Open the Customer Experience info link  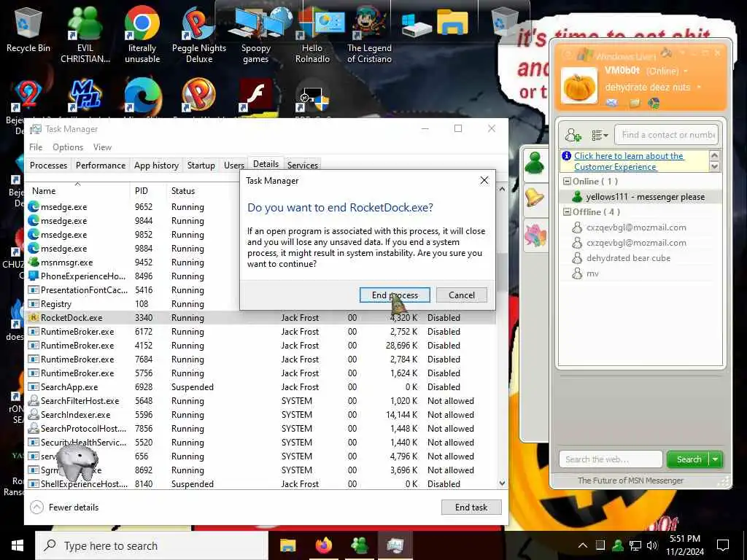(x=629, y=161)
